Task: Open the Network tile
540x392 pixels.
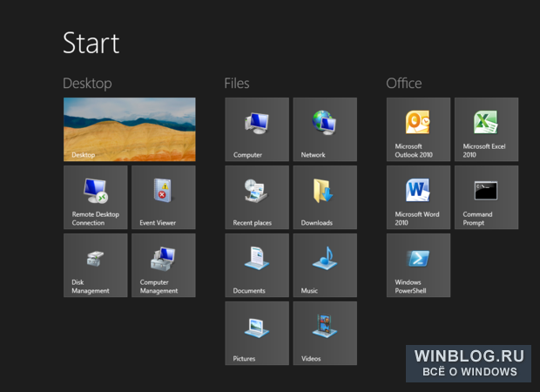Action: (325, 129)
